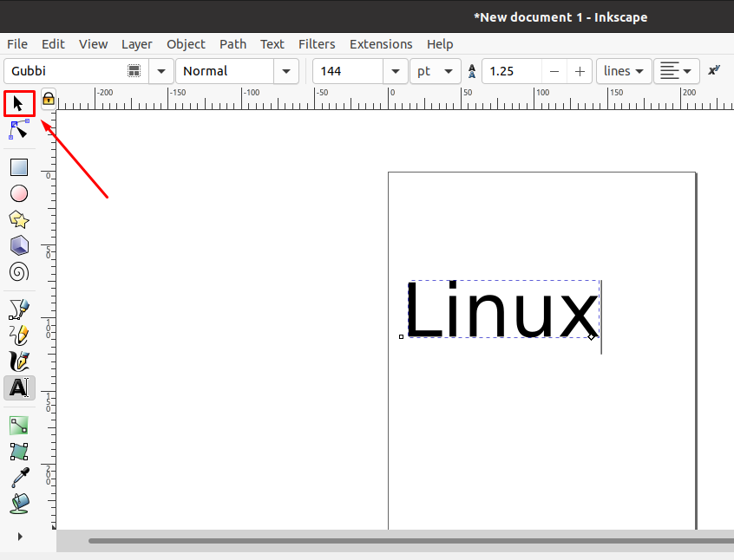Select the Selector arrow tool
The height and width of the screenshot is (560, 734).
click(x=18, y=102)
